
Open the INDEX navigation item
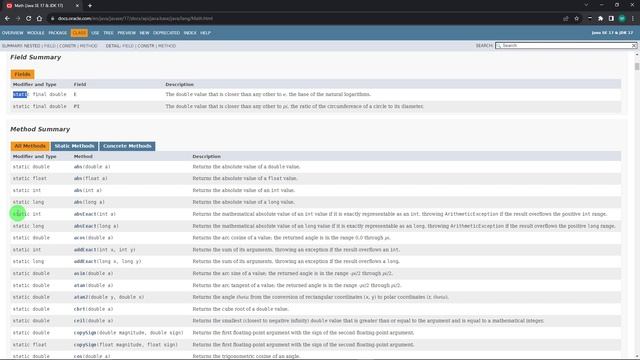(190, 33)
